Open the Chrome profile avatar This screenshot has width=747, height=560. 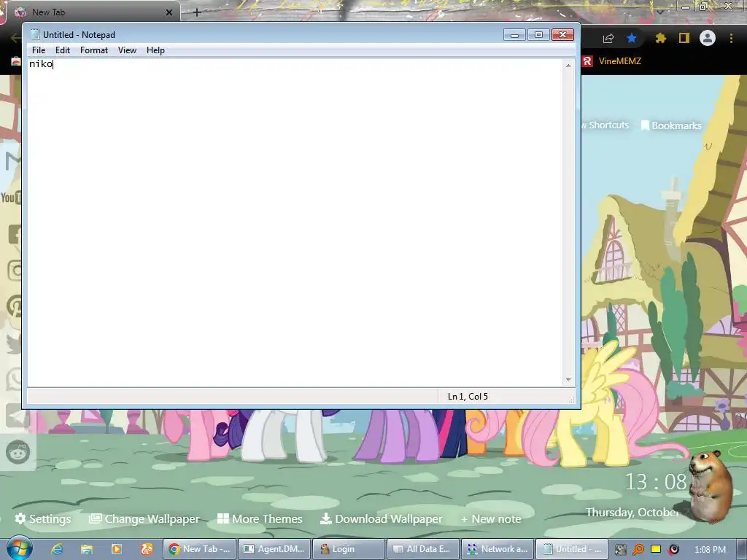tap(708, 38)
